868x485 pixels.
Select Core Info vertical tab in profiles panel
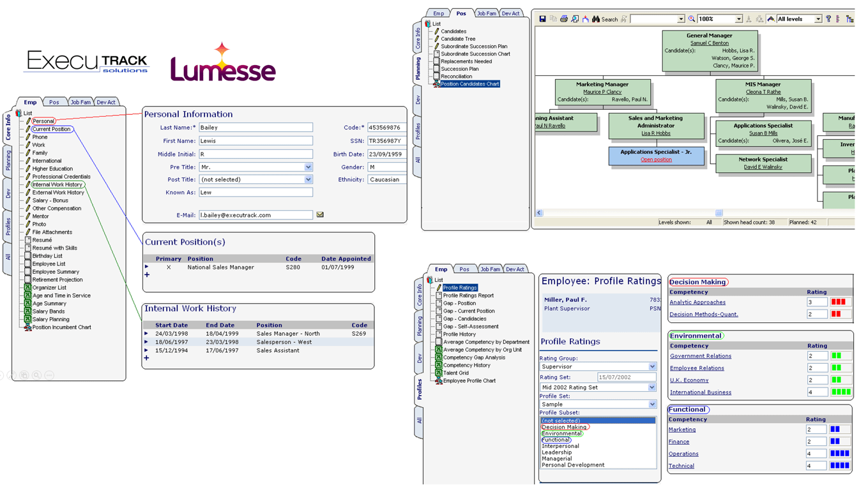420,295
